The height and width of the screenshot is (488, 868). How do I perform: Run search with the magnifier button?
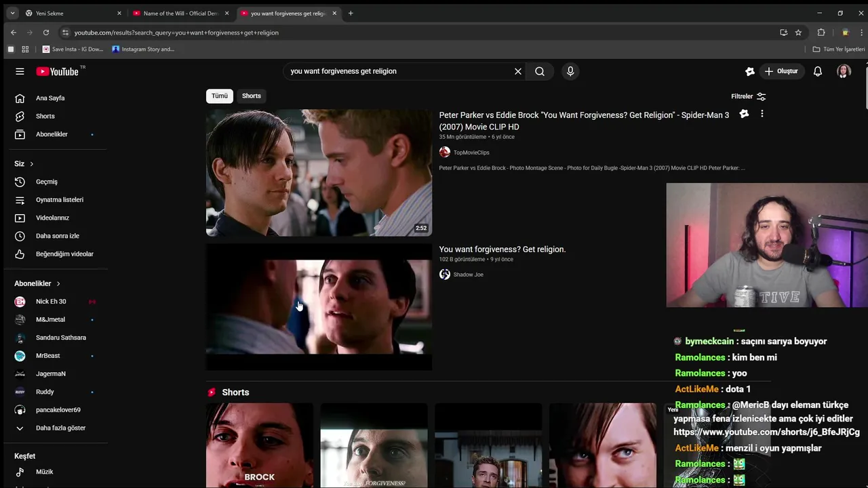click(x=540, y=71)
